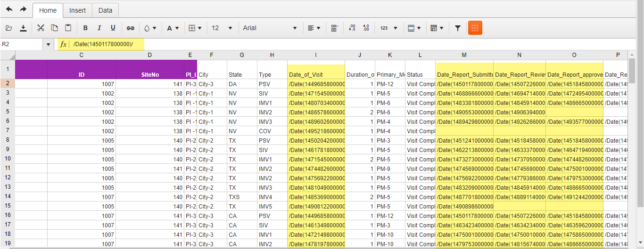Screen dimensions: 644x249
Task: Click column header I
Action: (316, 55)
